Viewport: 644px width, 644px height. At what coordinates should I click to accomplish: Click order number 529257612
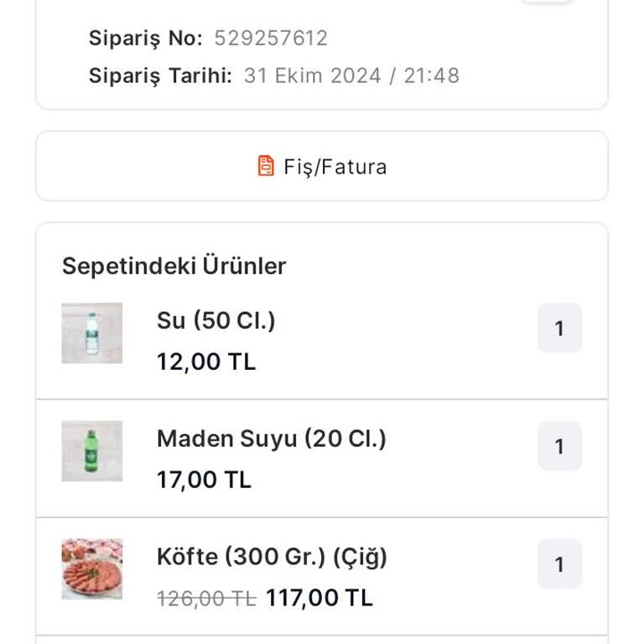point(271,39)
